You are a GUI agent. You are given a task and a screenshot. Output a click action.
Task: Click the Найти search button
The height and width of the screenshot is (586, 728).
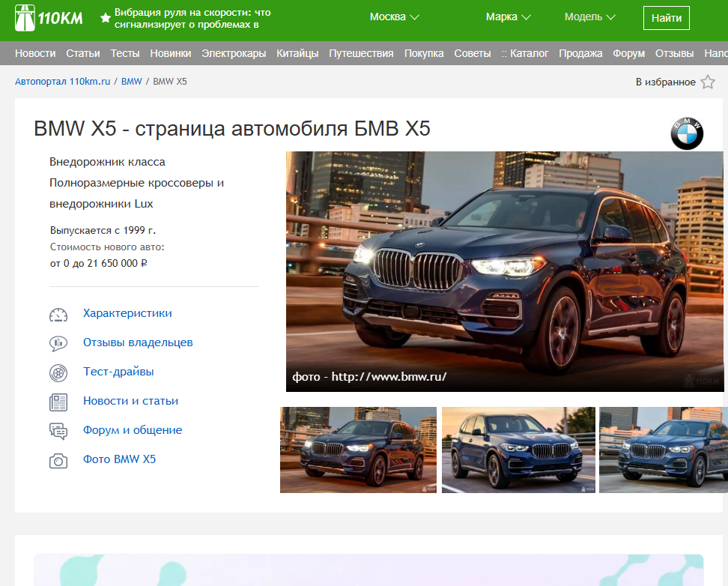(667, 18)
